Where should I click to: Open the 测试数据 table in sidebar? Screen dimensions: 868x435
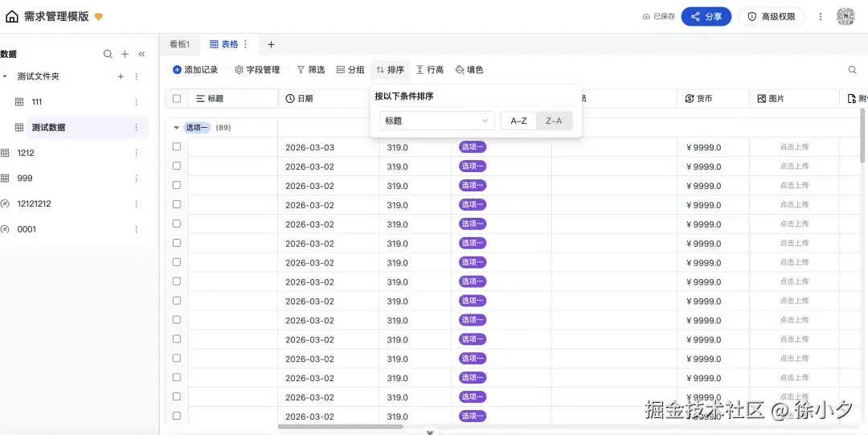coord(48,127)
